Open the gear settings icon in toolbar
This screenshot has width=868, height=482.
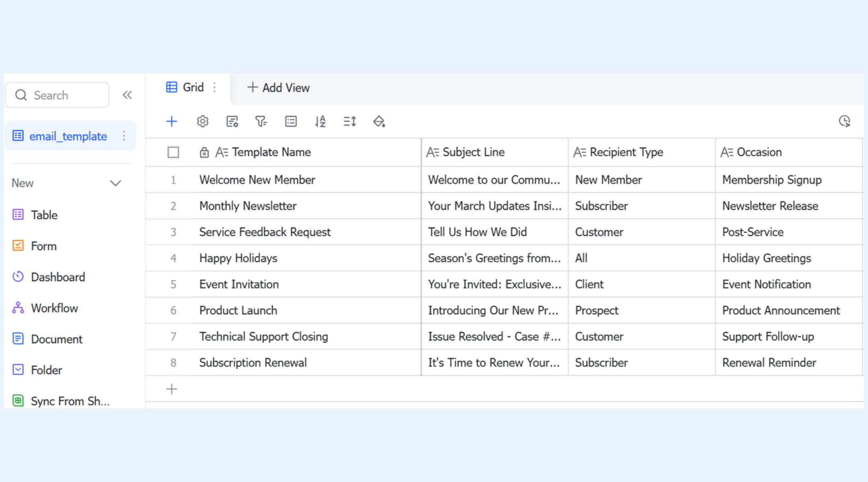pyautogui.click(x=203, y=121)
